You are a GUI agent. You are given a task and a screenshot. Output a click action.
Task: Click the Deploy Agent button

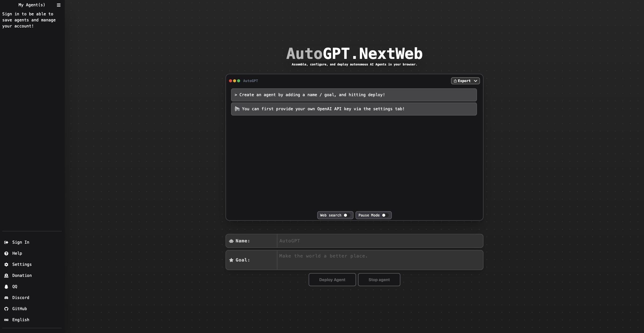tap(332, 280)
